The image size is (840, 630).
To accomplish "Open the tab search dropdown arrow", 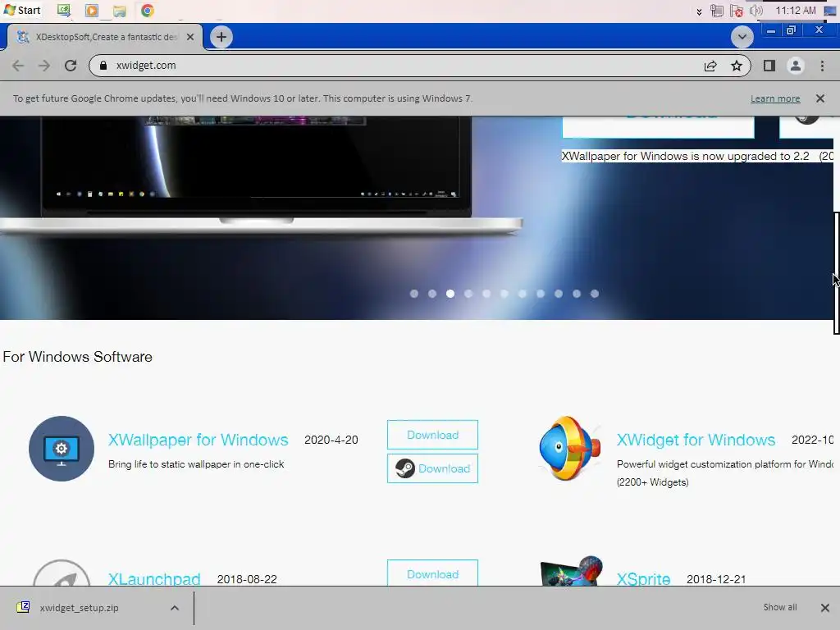I will coord(742,37).
